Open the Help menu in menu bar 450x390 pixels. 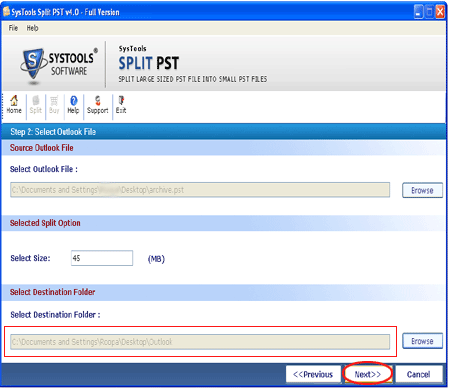(32, 28)
